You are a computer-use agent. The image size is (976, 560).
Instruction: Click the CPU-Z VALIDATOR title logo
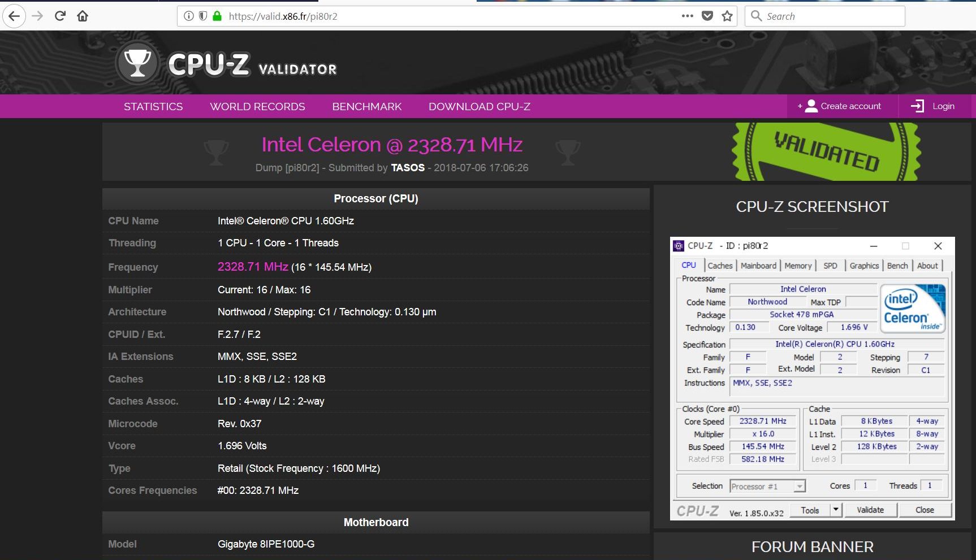coord(252,64)
